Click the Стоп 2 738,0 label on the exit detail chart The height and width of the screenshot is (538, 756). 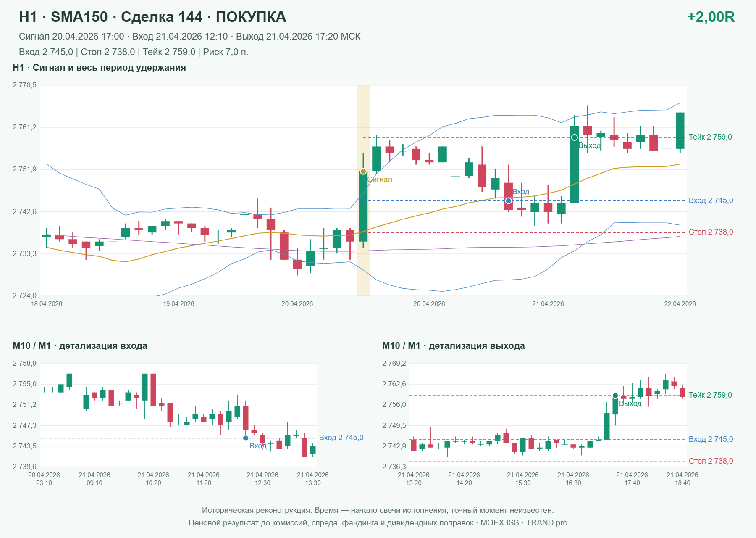tap(711, 461)
